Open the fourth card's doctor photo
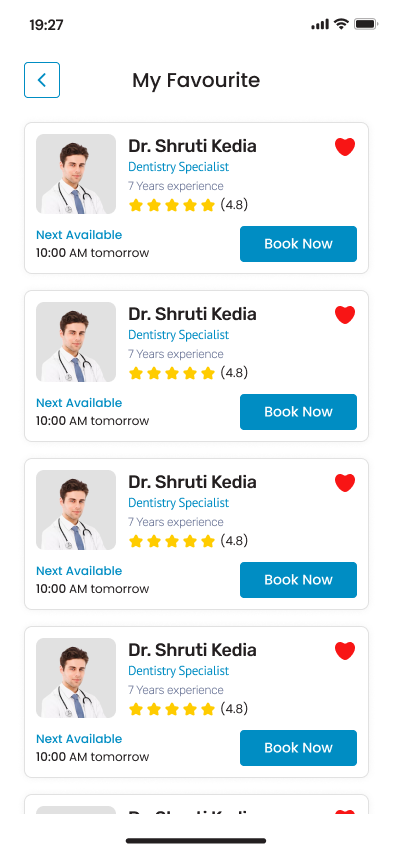393x852 pixels. (76, 678)
